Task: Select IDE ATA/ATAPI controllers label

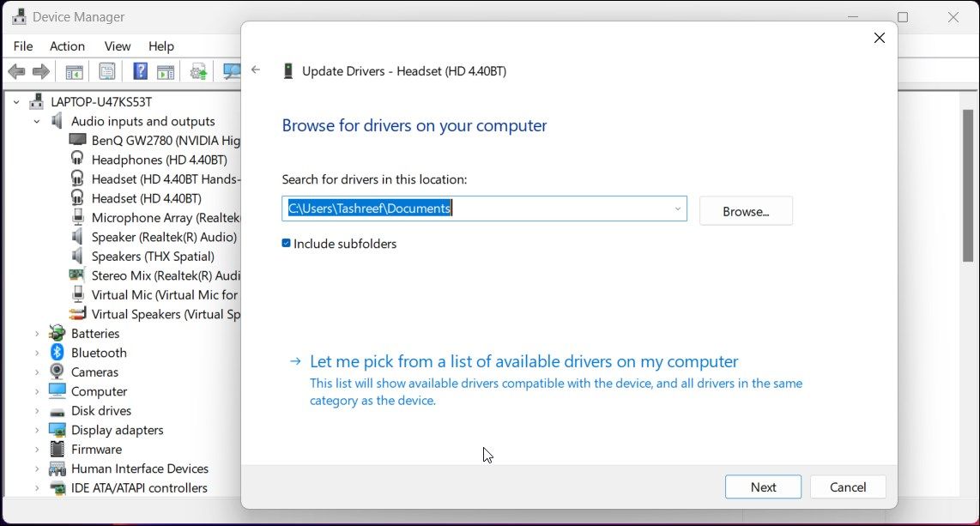Action: pyautogui.click(x=139, y=488)
